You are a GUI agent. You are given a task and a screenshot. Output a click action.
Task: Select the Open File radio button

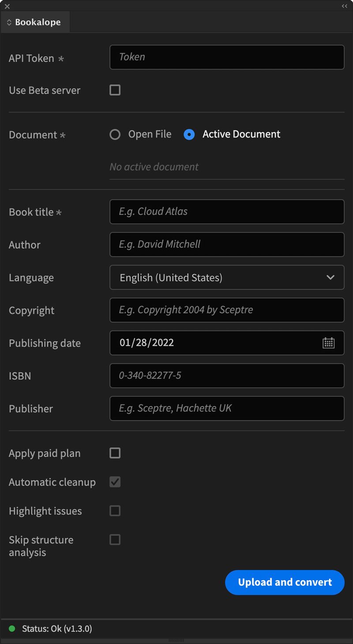115,134
